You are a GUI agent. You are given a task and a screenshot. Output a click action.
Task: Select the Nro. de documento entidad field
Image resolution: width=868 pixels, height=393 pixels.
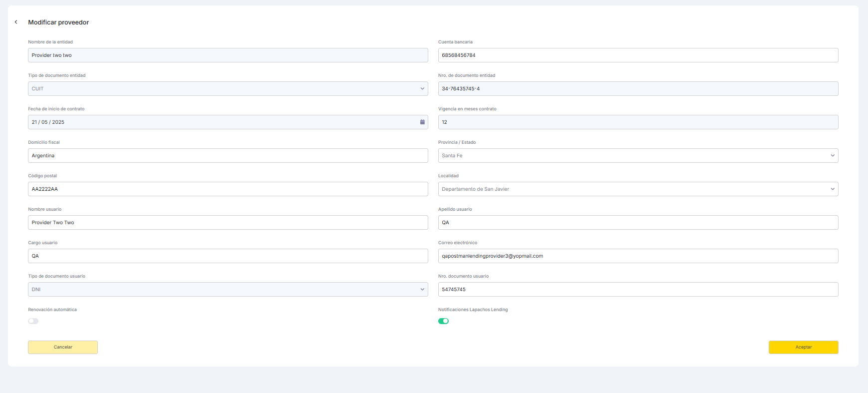tap(638, 89)
